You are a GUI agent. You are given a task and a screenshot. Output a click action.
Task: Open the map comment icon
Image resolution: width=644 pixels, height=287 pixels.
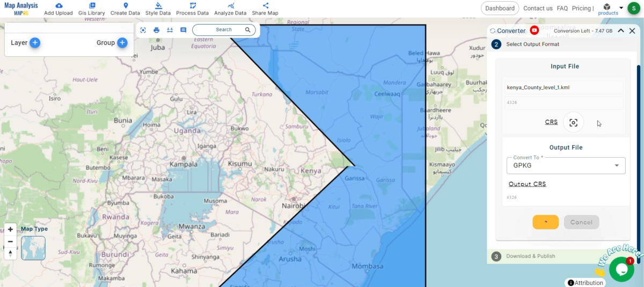(183, 30)
